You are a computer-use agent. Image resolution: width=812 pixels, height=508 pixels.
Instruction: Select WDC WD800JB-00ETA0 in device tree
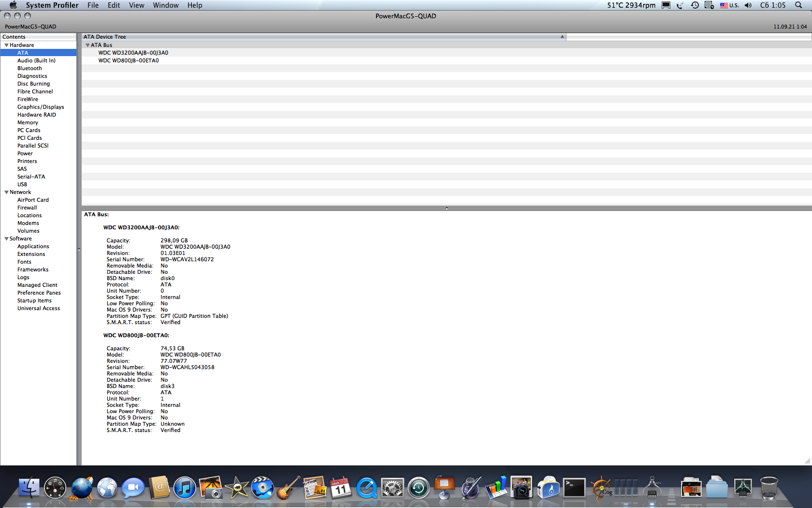[129, 60]
